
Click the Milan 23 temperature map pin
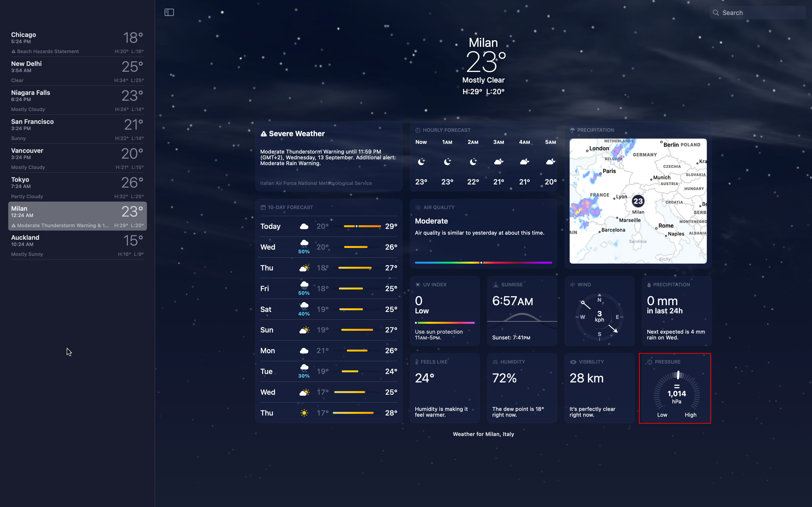638,201
